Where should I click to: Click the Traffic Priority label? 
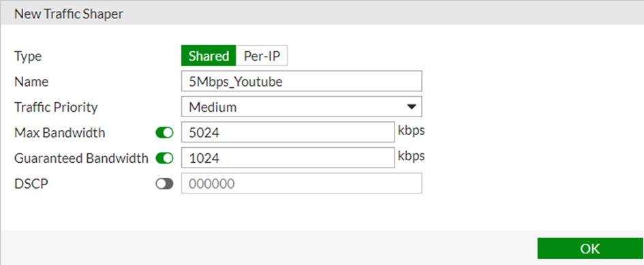(57, 107)
